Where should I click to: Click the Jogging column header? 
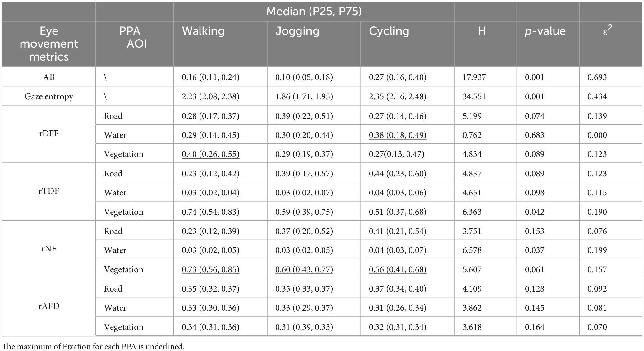coord(297,31)
